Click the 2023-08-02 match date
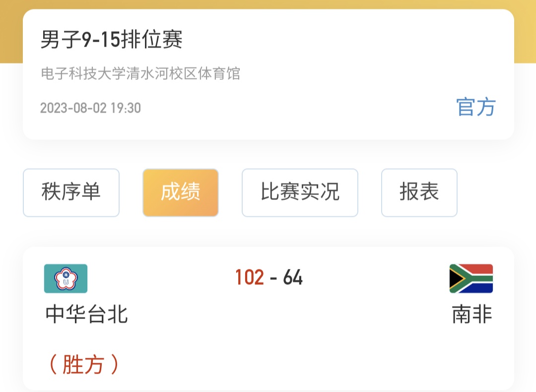The width and height of the screenshot is (536, 392). 73,108
